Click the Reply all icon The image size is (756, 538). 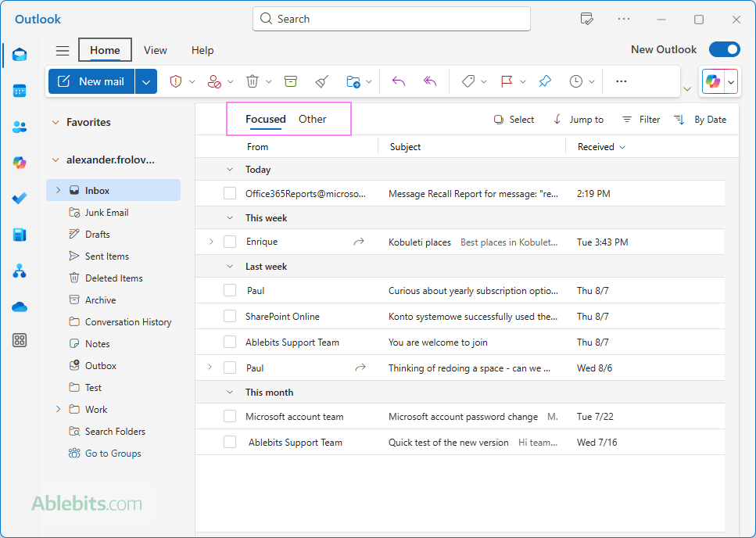click(x=429, y=81)
